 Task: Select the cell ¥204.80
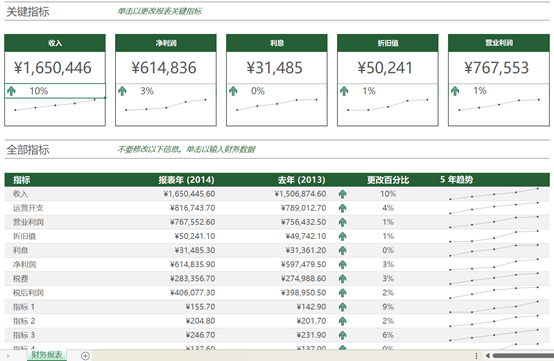200,321
